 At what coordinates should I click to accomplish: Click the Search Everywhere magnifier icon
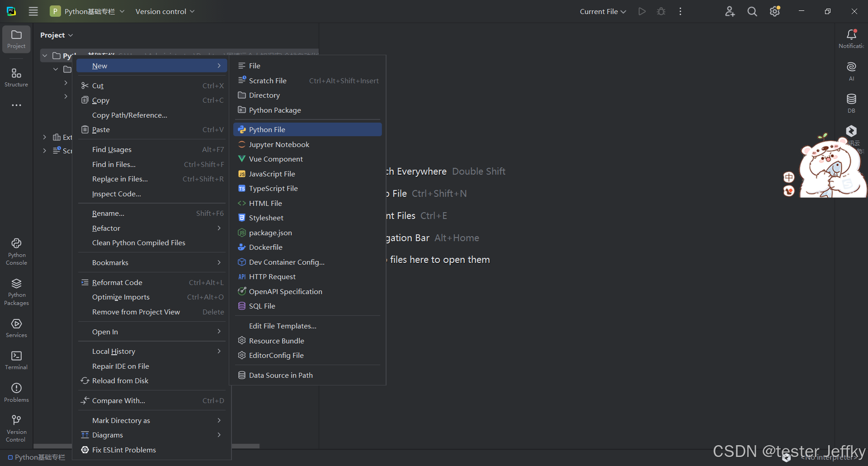coord(752,12)
